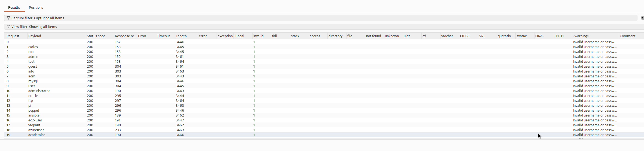Screen dimensions: 644x151
Task: Click the varchar column header
Action: pyautogui.click(x=449, y=36)
